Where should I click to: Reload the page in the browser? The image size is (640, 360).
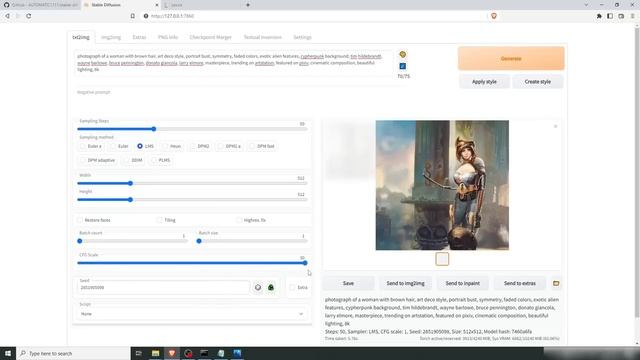point(29,16)
